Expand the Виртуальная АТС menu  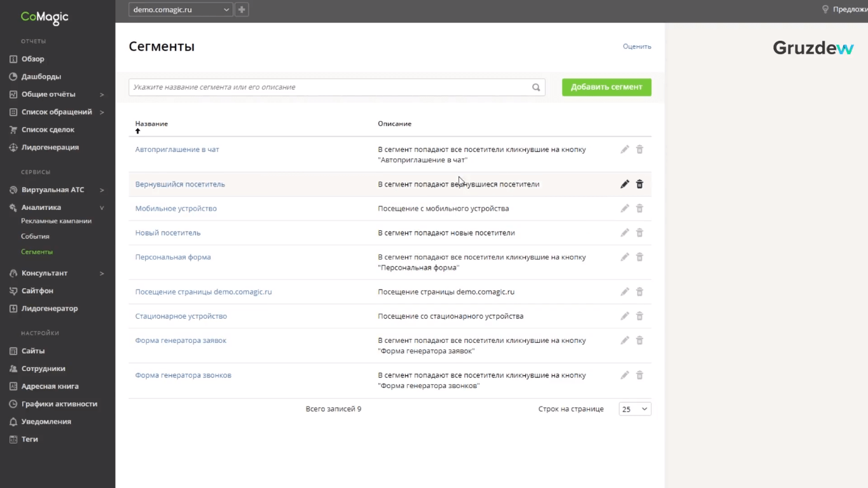pyautogui.click(x=102, y=190)
